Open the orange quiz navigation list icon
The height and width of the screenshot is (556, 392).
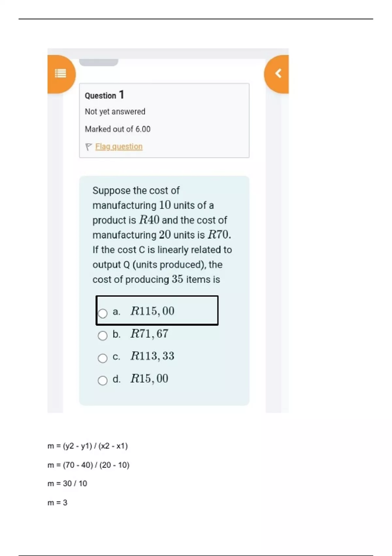60,73
